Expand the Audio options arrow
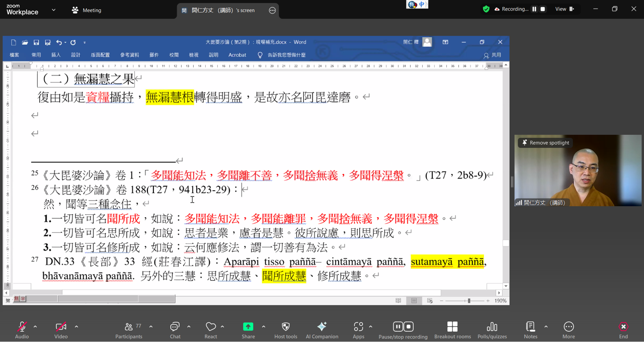The image size is (644, 342). click(35, 326)
